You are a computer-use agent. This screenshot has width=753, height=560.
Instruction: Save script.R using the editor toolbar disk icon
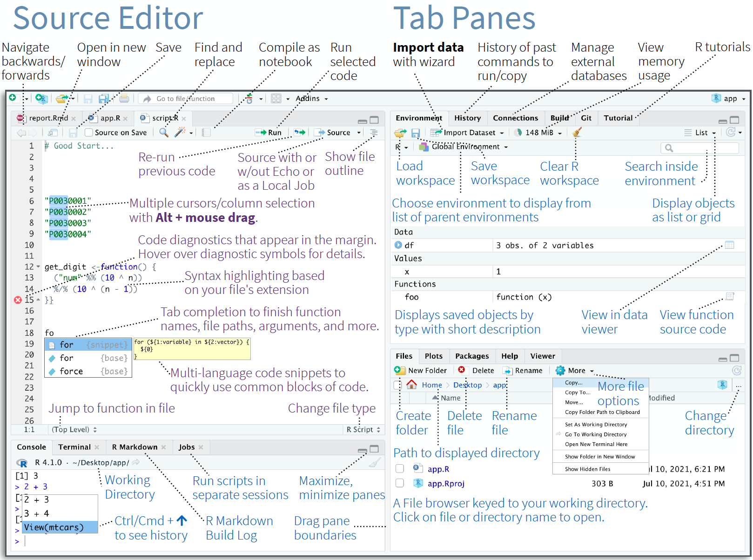(73, 133)
